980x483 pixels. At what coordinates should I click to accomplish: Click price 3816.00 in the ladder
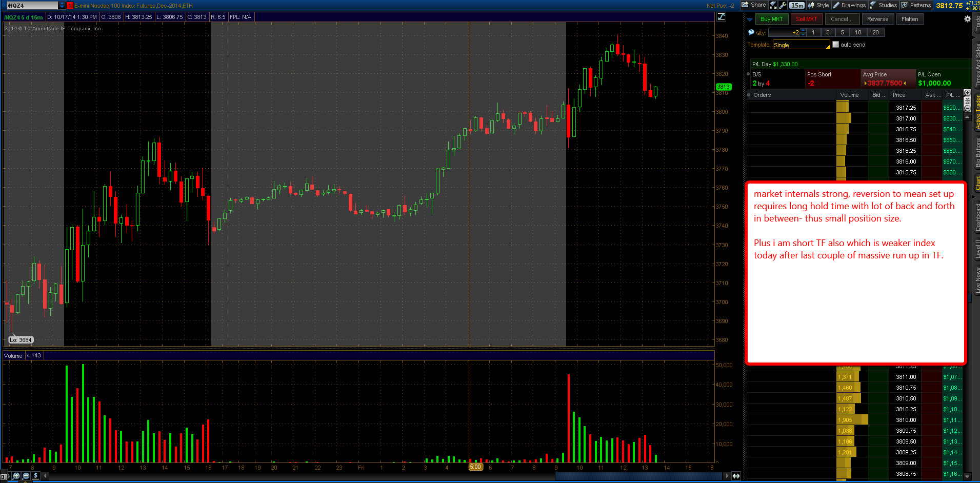(x=906, y=162)
